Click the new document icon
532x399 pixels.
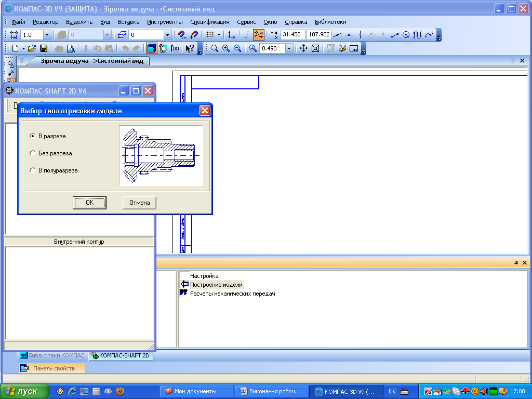tap(15, 48)
